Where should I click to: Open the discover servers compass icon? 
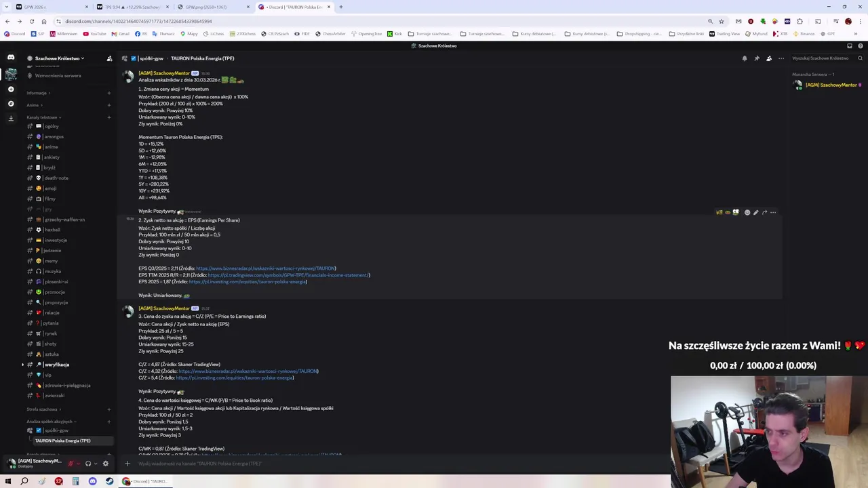(x=11, y=104)
